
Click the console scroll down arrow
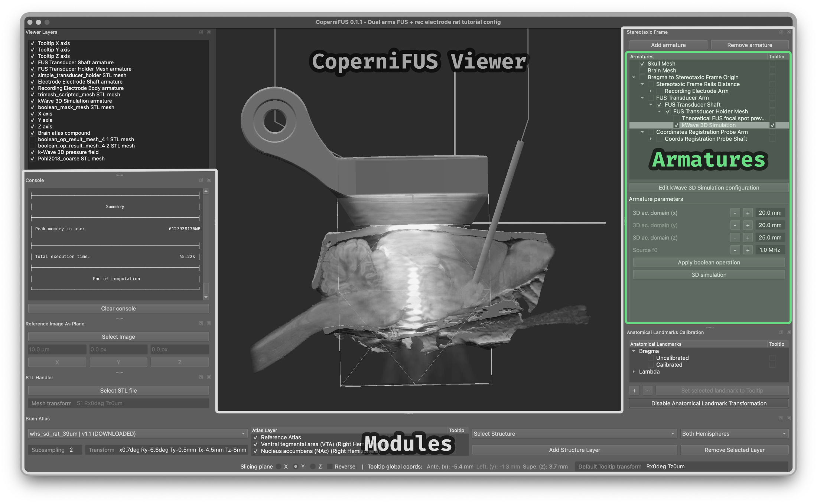pyautogui.click(x=206, y=297)
